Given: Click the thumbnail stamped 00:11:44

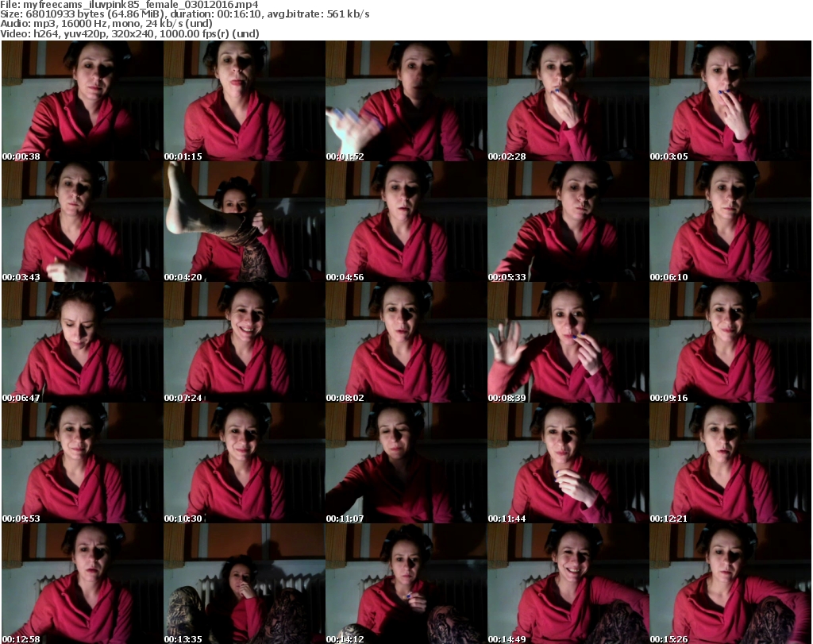Looking at the screenshot, I should (x=568, y=464).
